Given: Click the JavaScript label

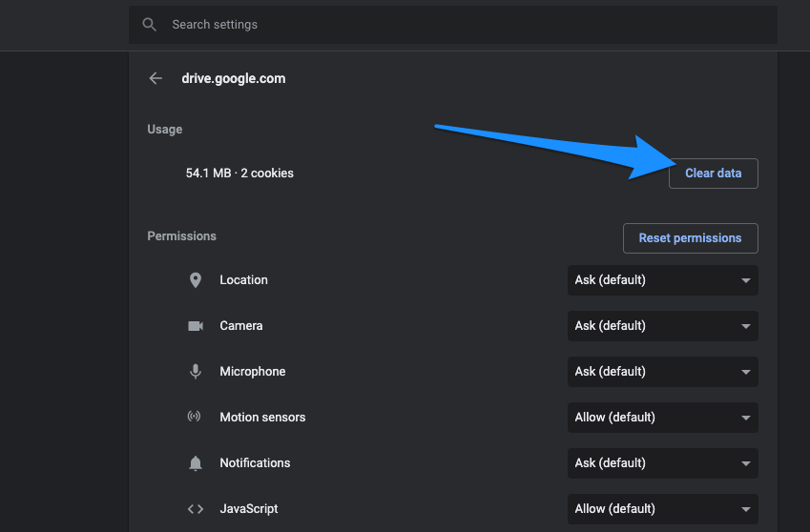Looking at the screenshot, I should pos(249,509).
